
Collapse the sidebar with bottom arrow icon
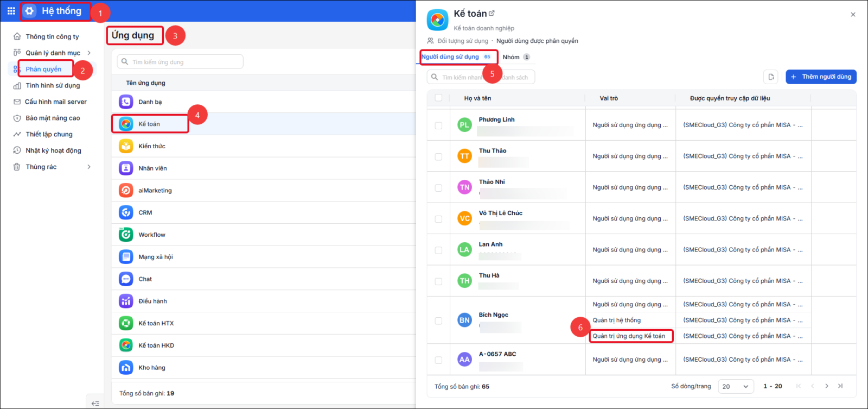[x=95, y=403]
